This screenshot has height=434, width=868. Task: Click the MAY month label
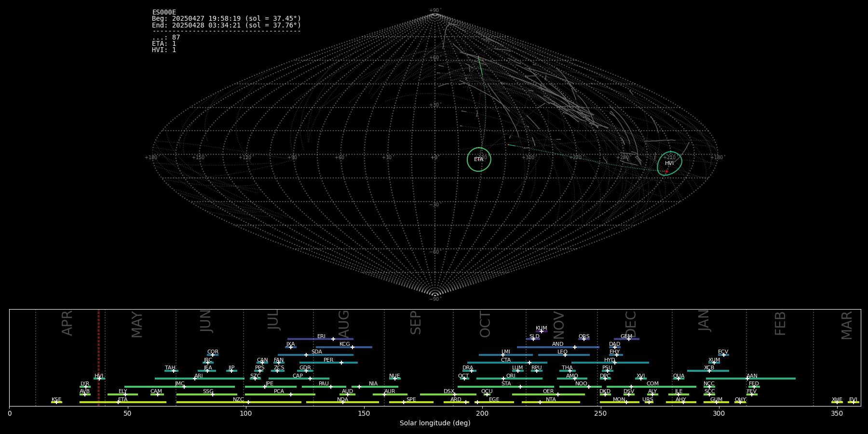(x=137, y=325)
